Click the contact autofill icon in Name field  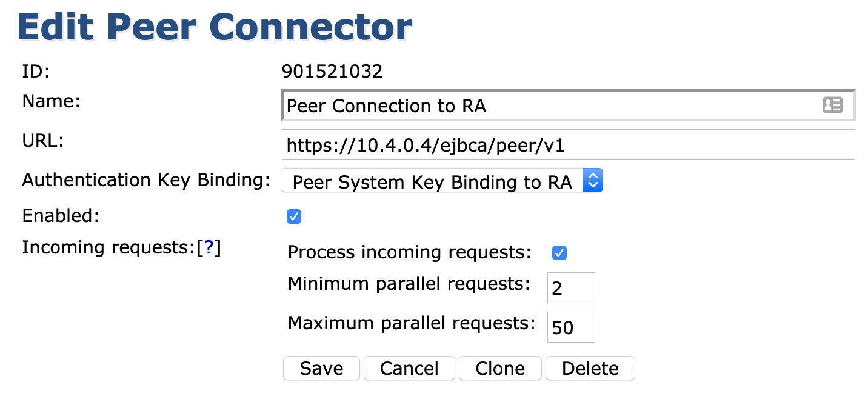click(832, 106)
